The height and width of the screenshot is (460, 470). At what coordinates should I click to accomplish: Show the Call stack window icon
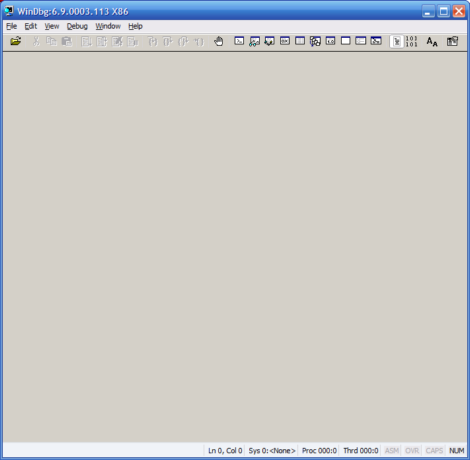pos(315,41)
